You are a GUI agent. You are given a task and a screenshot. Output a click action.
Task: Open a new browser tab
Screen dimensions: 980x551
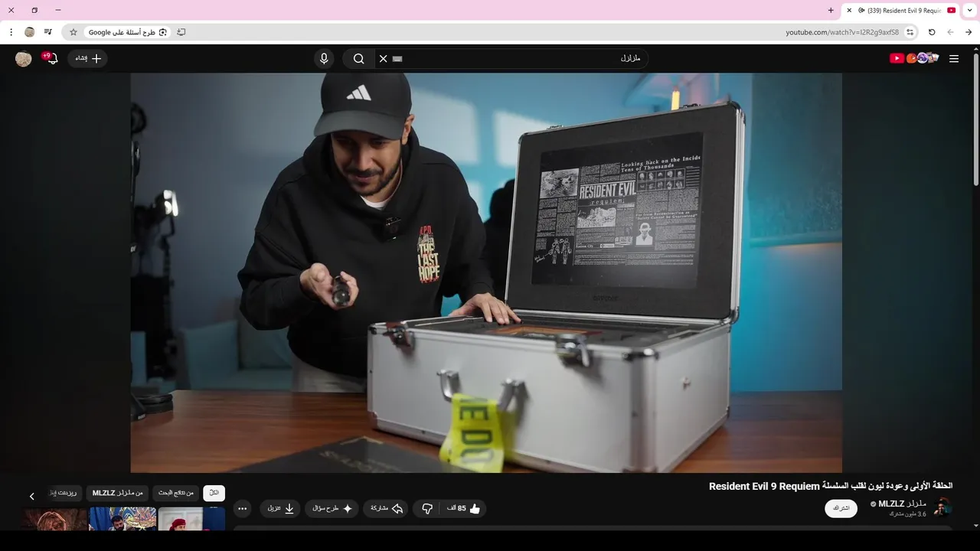(831, 11)
